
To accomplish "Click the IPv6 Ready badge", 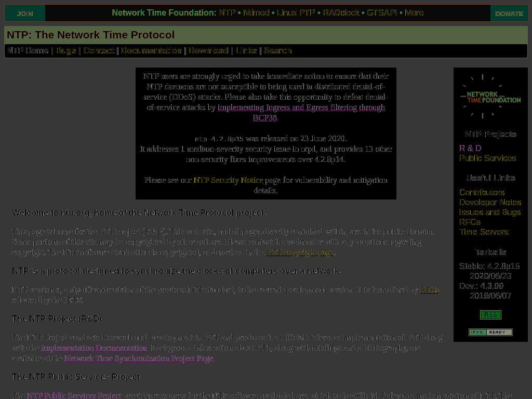I will [x=490, y=332].
